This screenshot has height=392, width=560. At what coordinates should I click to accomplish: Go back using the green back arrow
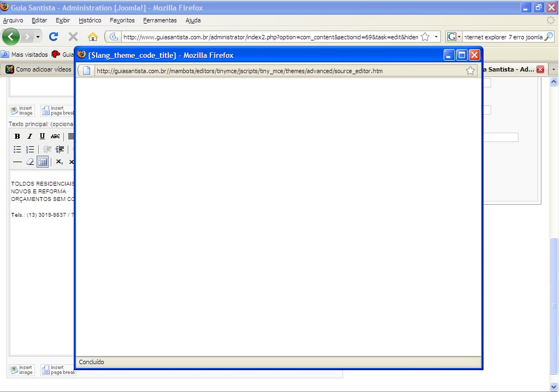click(11, 37)
